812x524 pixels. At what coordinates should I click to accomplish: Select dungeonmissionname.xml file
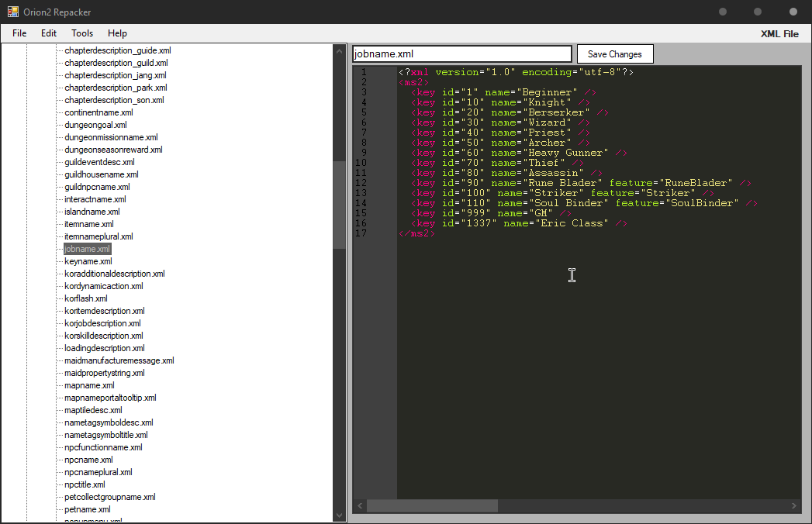[111, 137]
